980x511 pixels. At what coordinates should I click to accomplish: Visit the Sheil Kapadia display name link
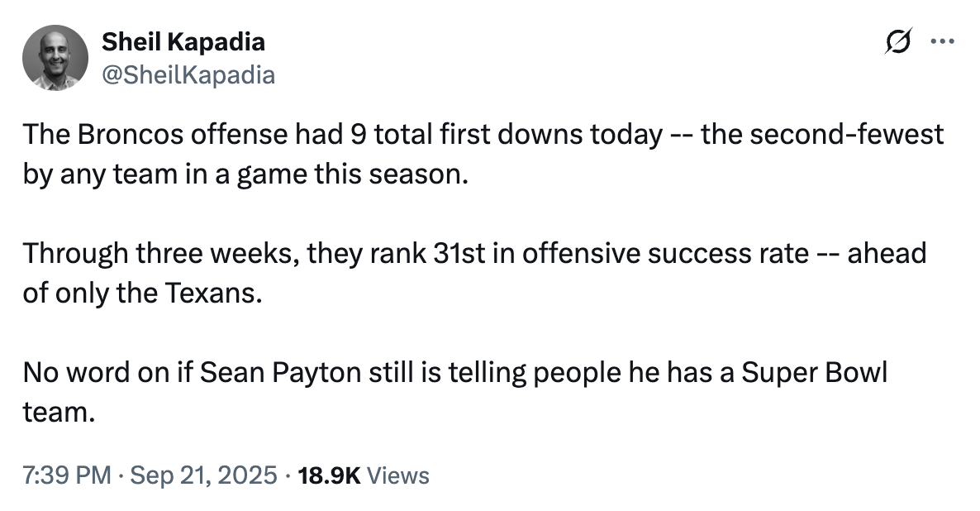coord(183,42)
